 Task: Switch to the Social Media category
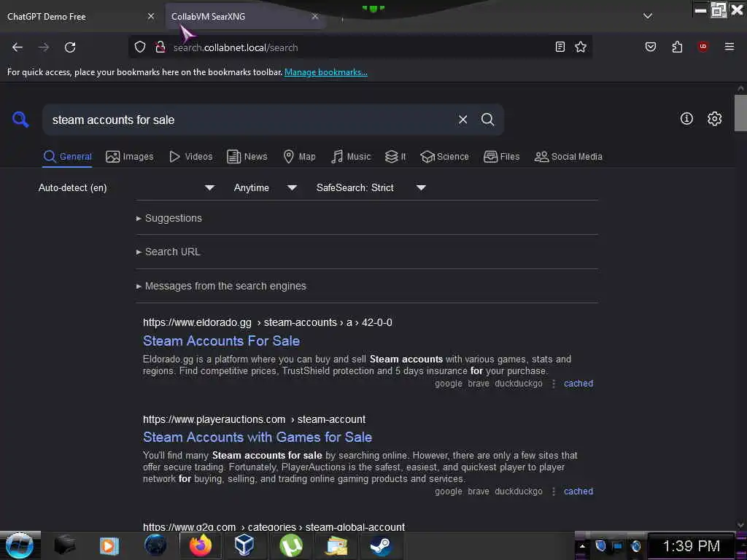point(568,157)
